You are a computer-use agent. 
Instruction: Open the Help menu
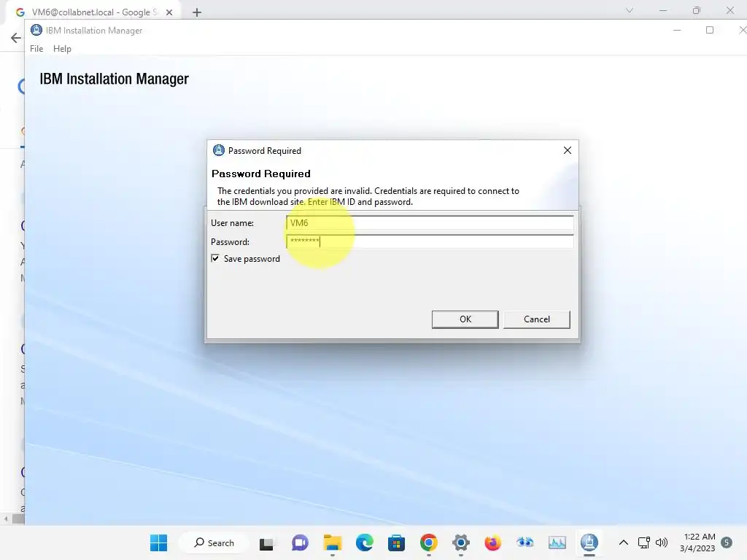(62, 49)
